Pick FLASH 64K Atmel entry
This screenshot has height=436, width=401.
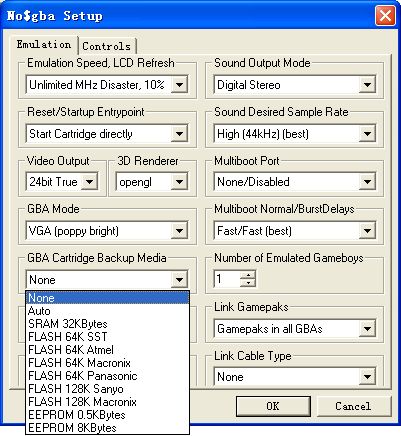tap(107, 350)
